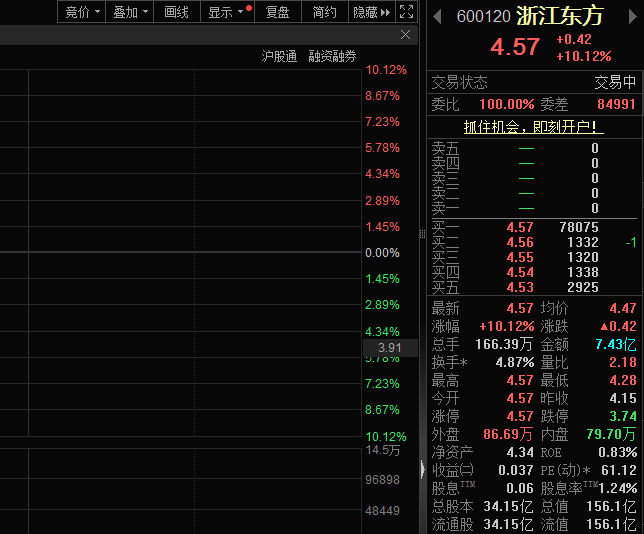Click buy-two price 4.56
This screenshot has height=534, width=644.
(520, 242)
